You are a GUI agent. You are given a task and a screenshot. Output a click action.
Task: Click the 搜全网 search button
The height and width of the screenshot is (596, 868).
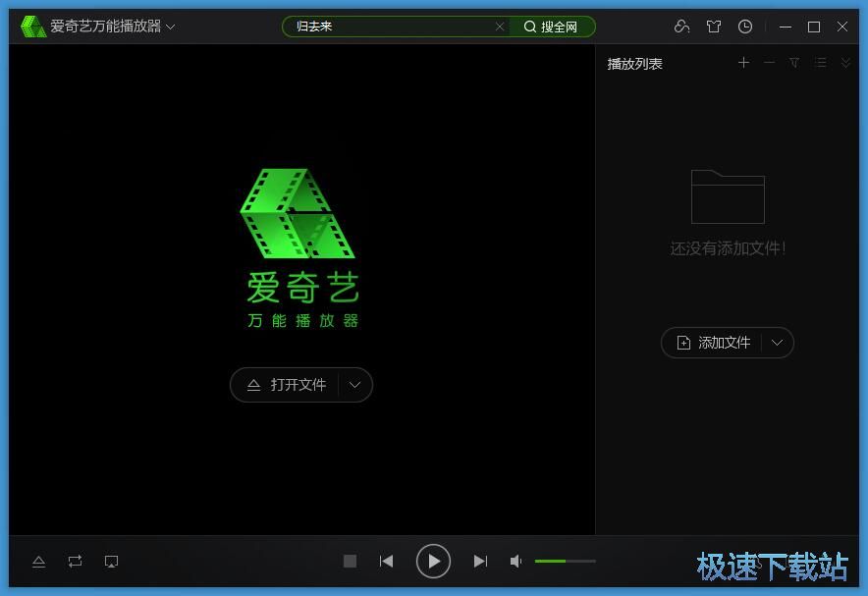551,27
